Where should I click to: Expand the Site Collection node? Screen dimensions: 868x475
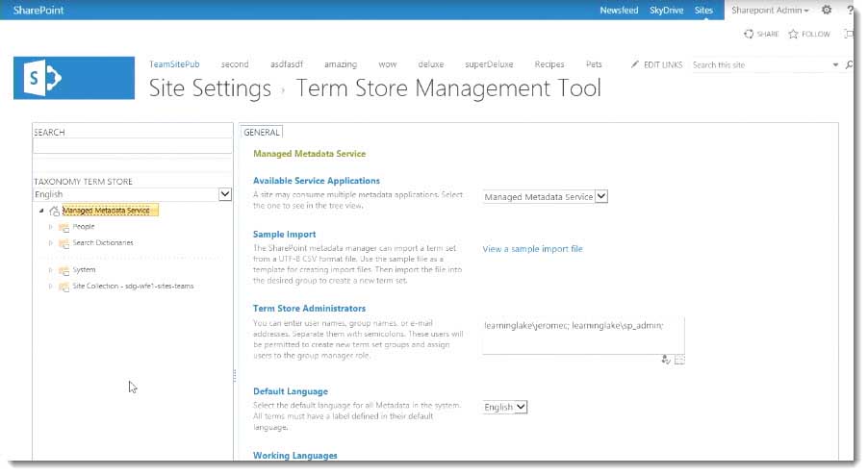pyautogui.click(x=50, y=287)
